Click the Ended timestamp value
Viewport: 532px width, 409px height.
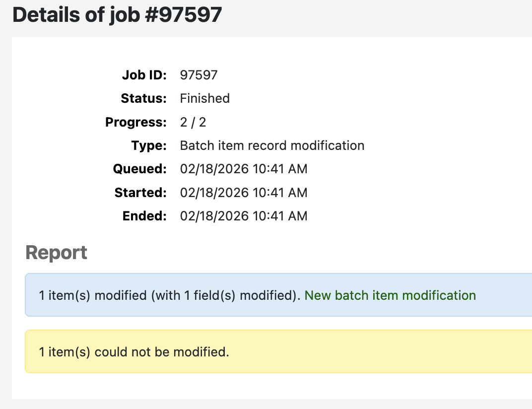pyautogui.click(x=244, y=216)
